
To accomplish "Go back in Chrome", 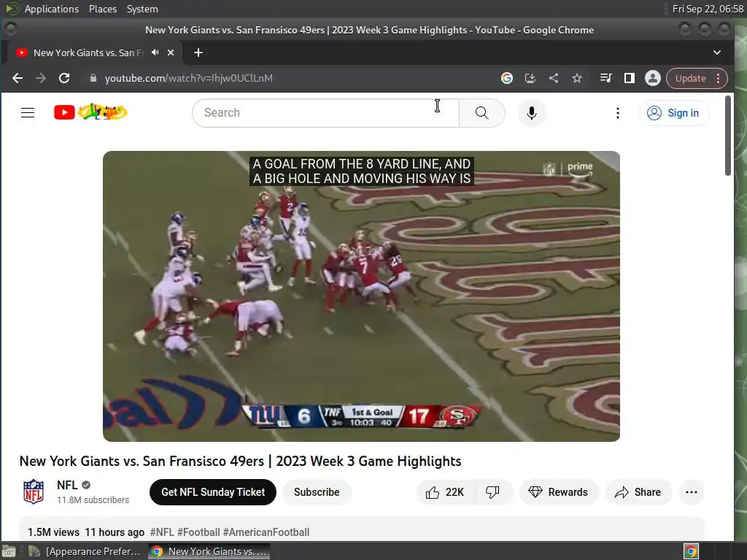I will (x=18, y=78).
